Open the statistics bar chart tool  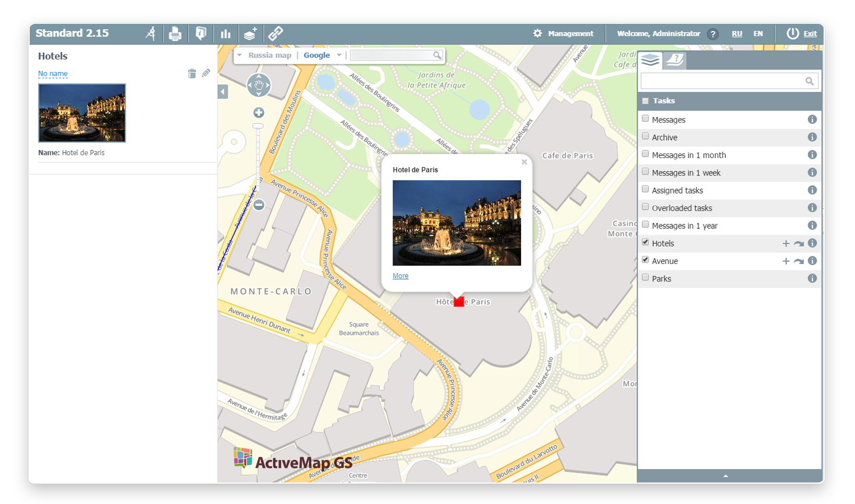pyautogui.click(x=226, y=34)
